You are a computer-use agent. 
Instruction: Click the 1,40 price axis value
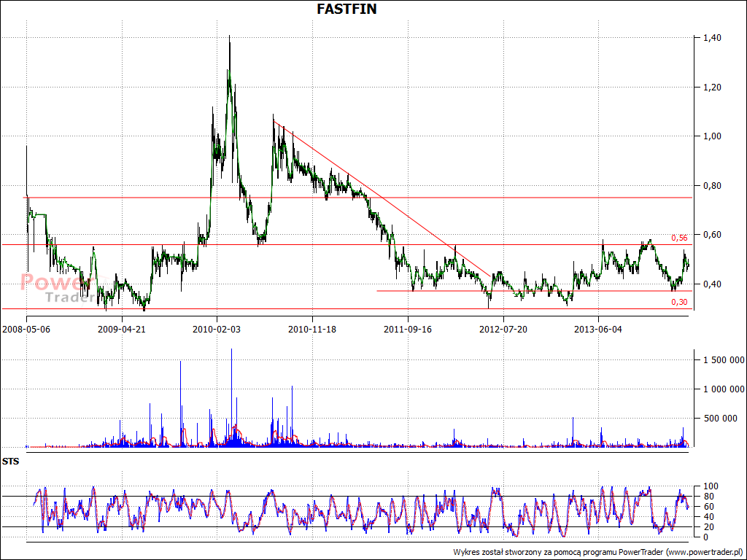tap(712, 38)
